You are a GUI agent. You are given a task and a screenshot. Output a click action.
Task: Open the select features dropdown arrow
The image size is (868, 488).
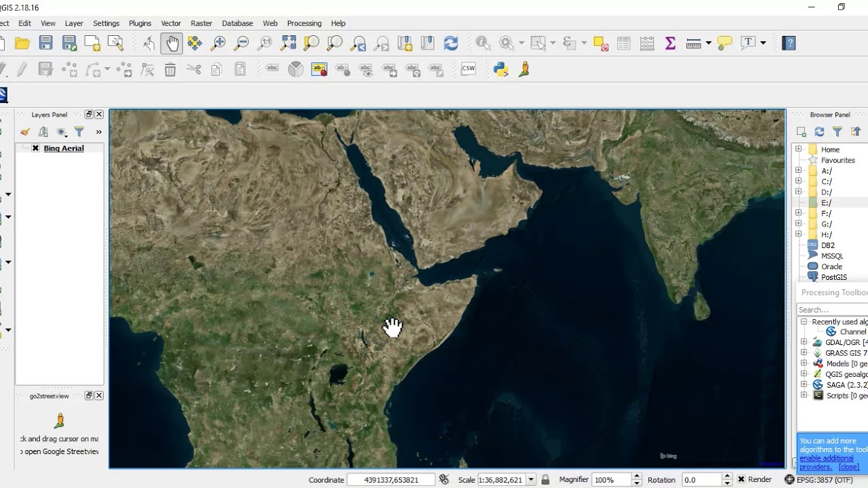point(553,43)
